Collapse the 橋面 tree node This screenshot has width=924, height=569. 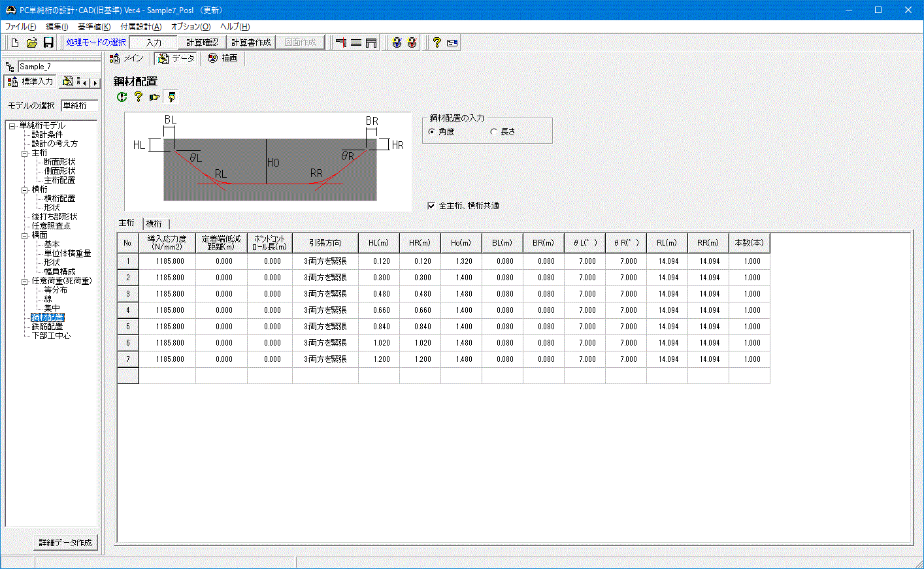click(x=25, y=235)
